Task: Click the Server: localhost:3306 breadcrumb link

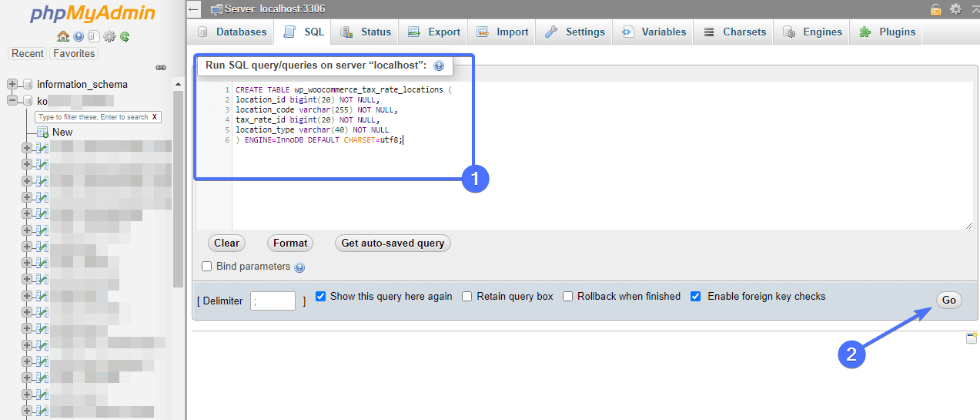Action: [x=274, y=9]
